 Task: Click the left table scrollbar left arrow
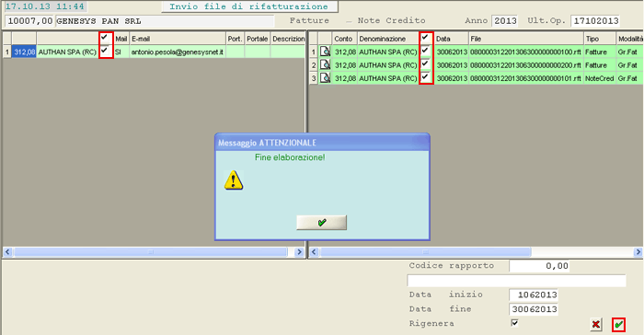7,251
